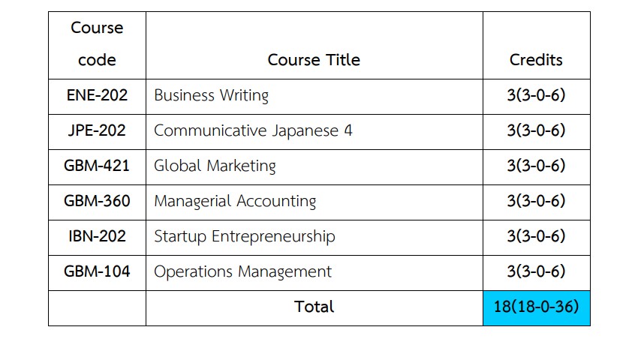
Task: Click the Global Marketing title cell
Action: click(215, 166)
